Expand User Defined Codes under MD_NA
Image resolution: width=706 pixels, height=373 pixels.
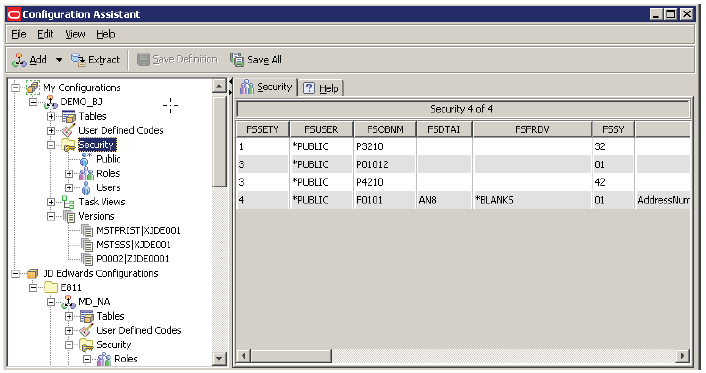point(69,331)
